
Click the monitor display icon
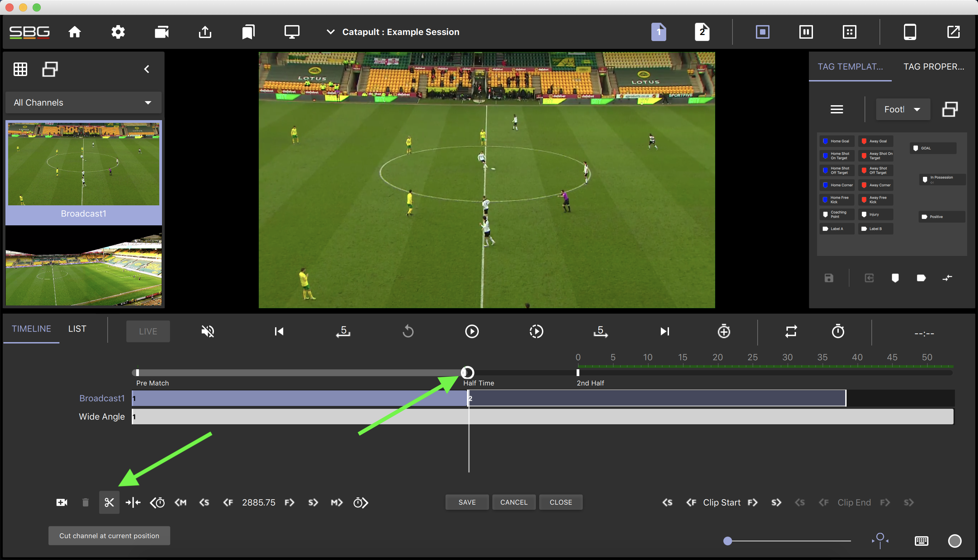click(x=292, y=32)
